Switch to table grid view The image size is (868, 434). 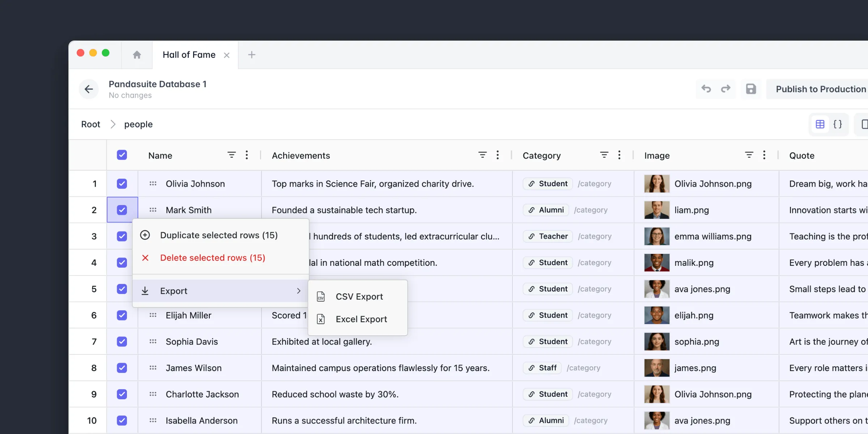820,124
